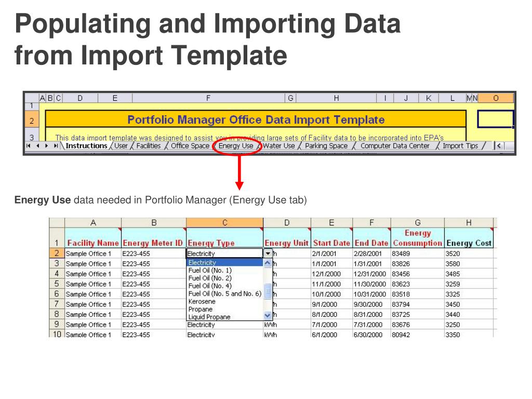Choose Electricity in the dropdown list
The image size is (532, 399).
point(224,262)
